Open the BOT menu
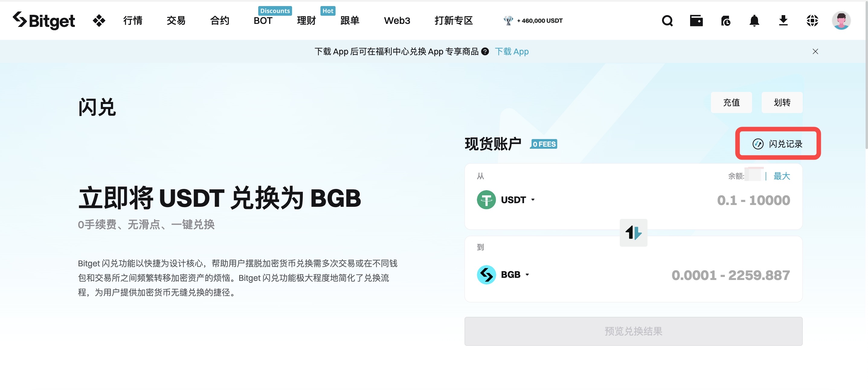The height and width of the screenshot is (390, 868). pos(263,21)
